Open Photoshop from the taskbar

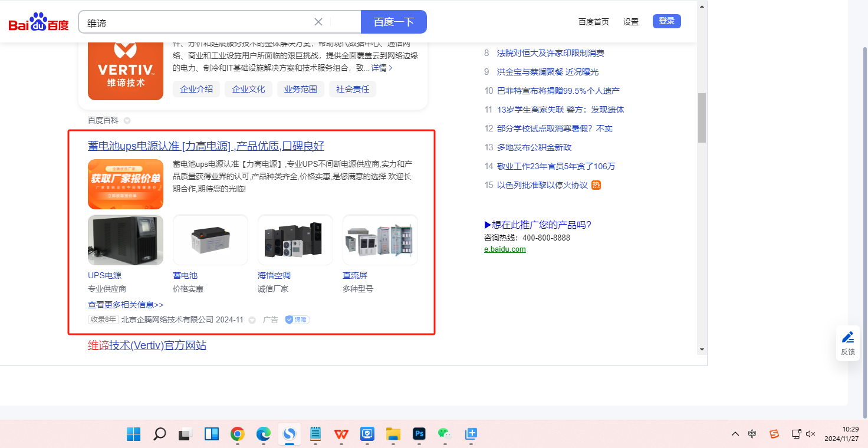pyautogui.click(x=419, y=434)
